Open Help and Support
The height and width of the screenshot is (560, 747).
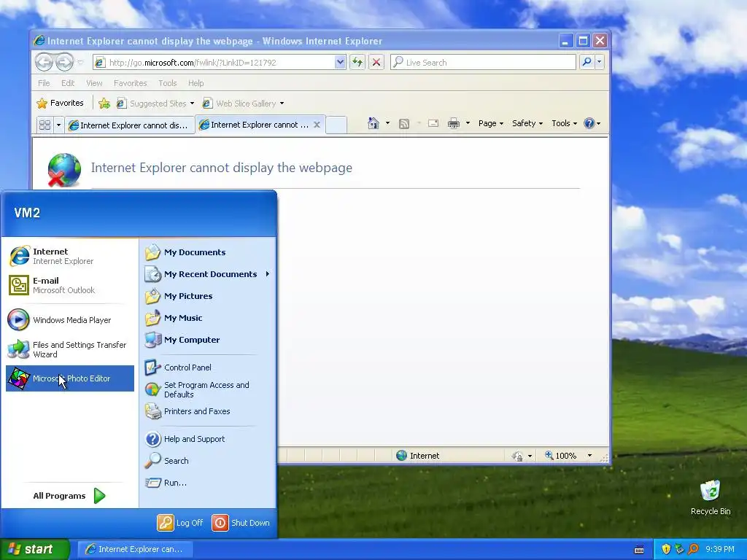[208, 439]
